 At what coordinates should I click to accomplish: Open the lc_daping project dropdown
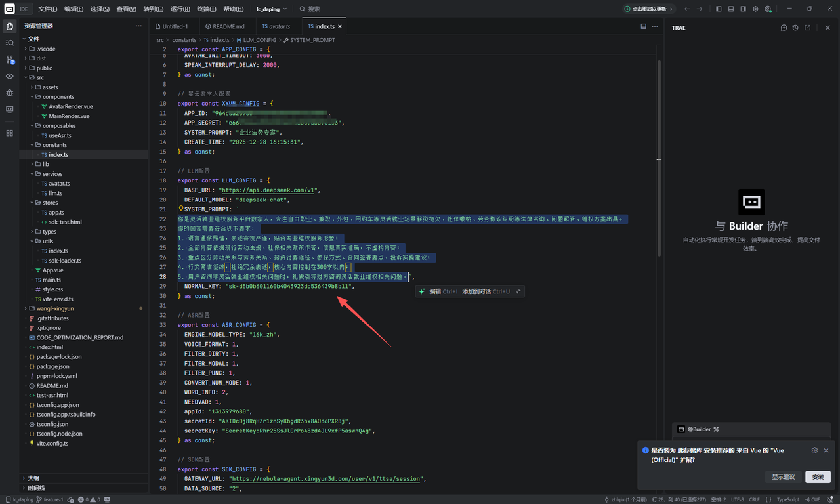tap(270, 9)
